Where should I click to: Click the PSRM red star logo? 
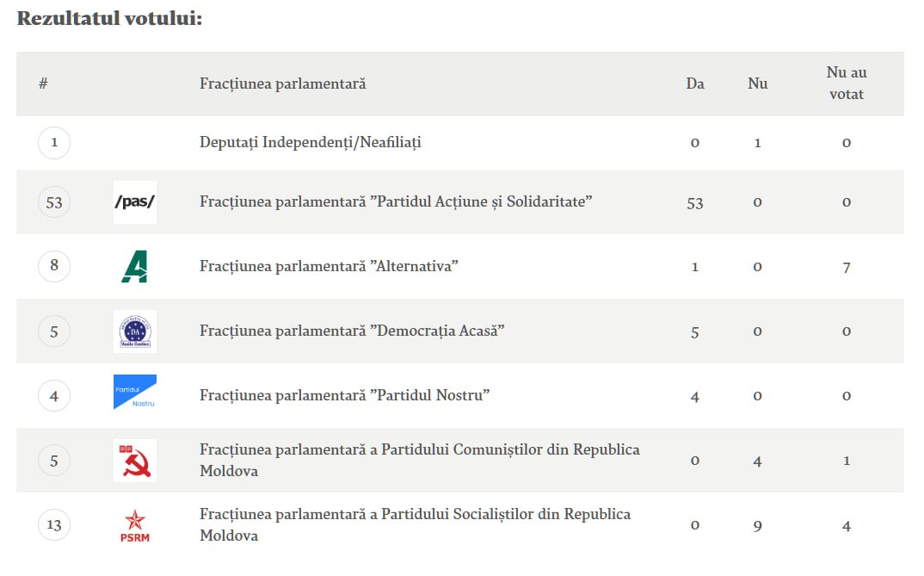[x=135, y=525]
